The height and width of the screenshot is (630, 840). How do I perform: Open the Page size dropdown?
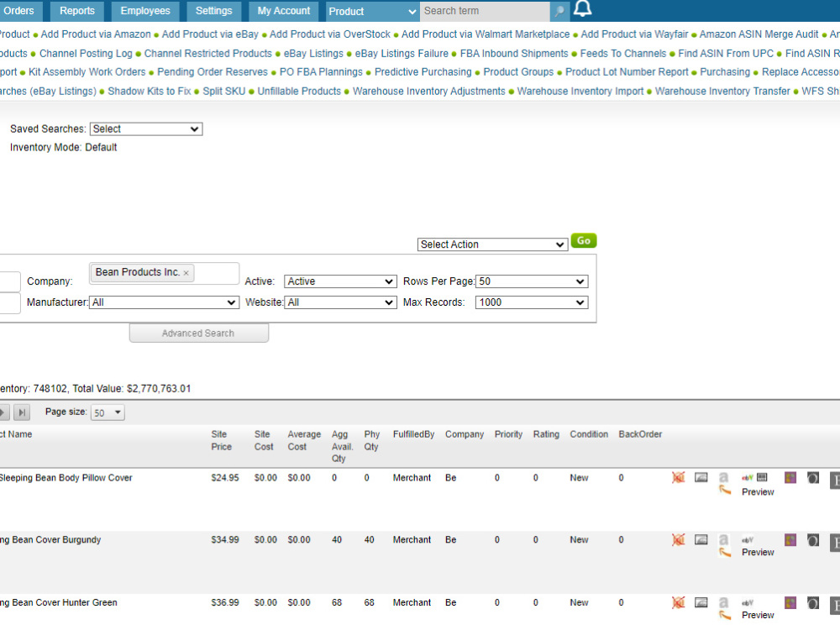click(x=108, y=412)
